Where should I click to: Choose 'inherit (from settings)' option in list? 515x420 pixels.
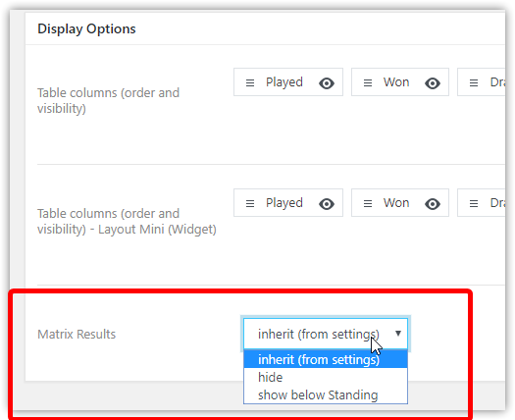(326, 359)
